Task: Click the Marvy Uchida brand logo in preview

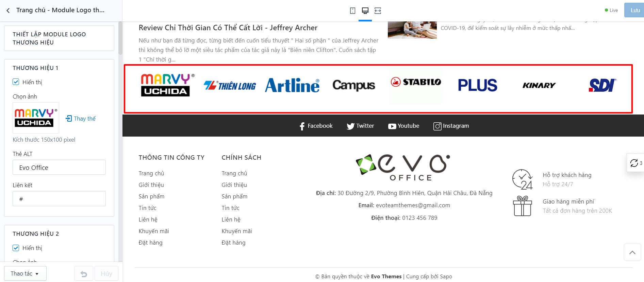Action: [x=168, y=85]
